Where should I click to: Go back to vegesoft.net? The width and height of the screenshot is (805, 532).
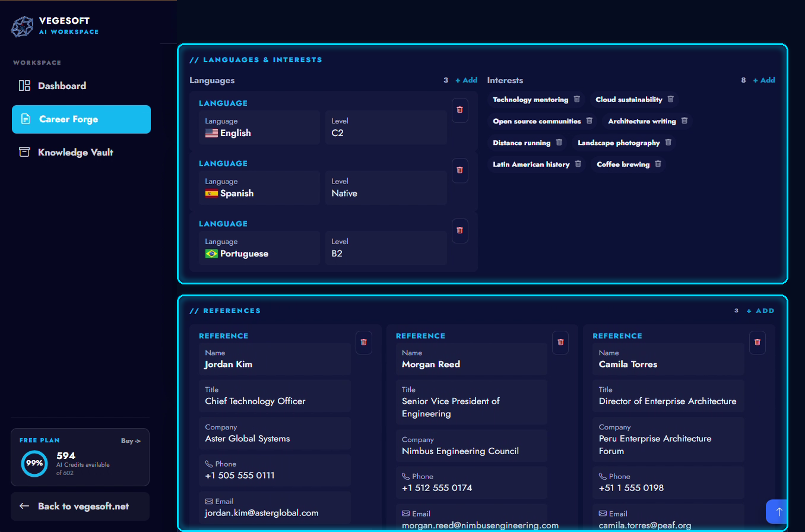tap(80, 506)
